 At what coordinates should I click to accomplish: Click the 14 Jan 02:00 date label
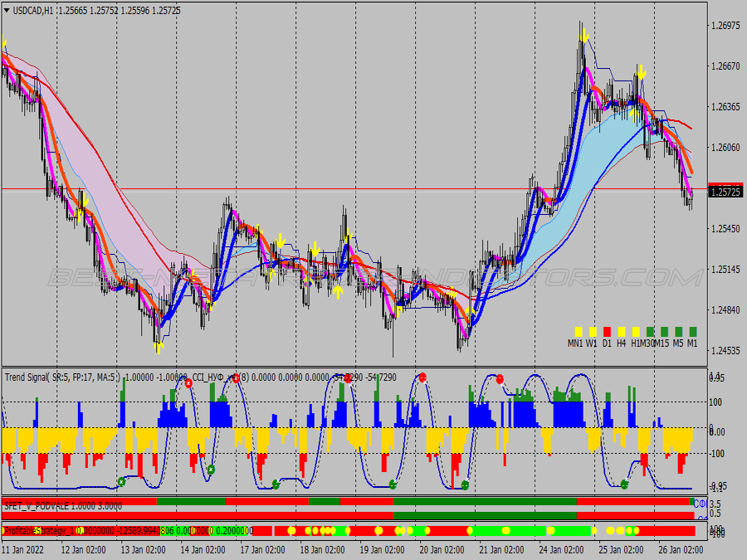coord(203,549)
